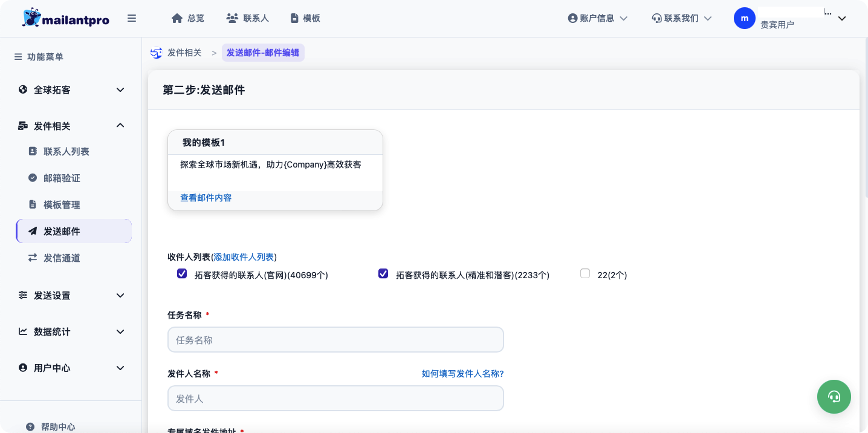868x433 pixels.
Task: Click the contact card icon beside 联系人列表
Action: [x=33, y=151]
